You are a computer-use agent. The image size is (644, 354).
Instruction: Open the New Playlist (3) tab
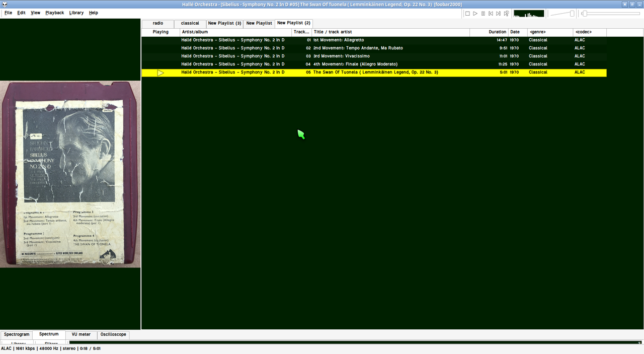click(x=225, y=24)
